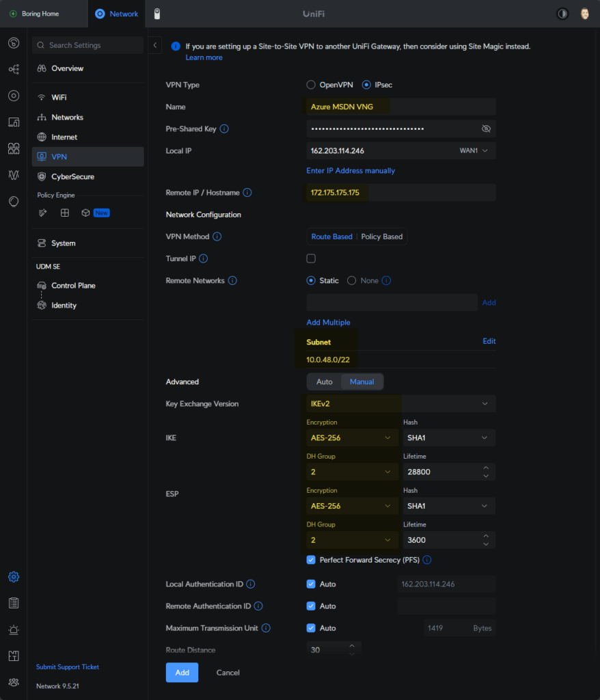Open the network topology icon in the sidebar rail
Viewport: 600px width, 700px height.
tap(13, 69)
